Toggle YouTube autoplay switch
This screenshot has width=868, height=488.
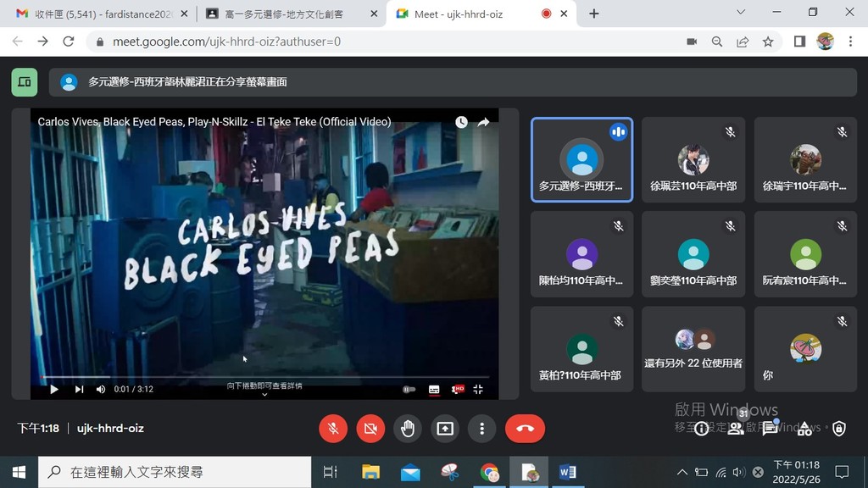click(x=409, y=389)
